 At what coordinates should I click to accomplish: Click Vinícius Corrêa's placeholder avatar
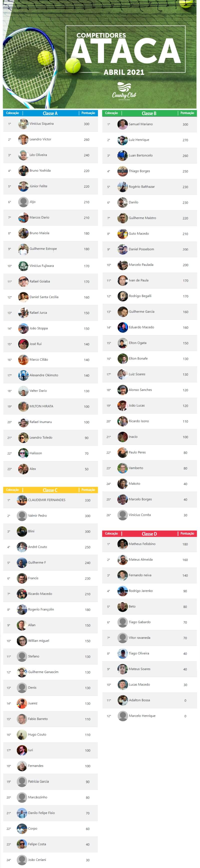[x=122, y=515]
